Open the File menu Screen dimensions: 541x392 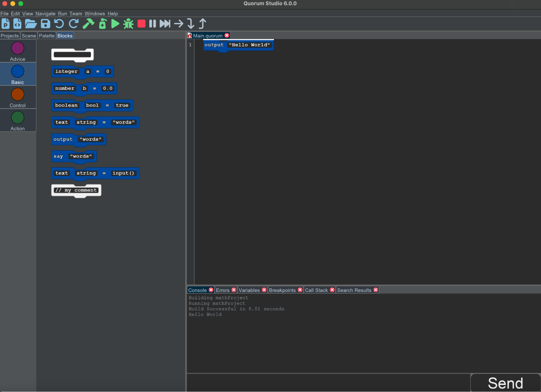coord(4,14)
